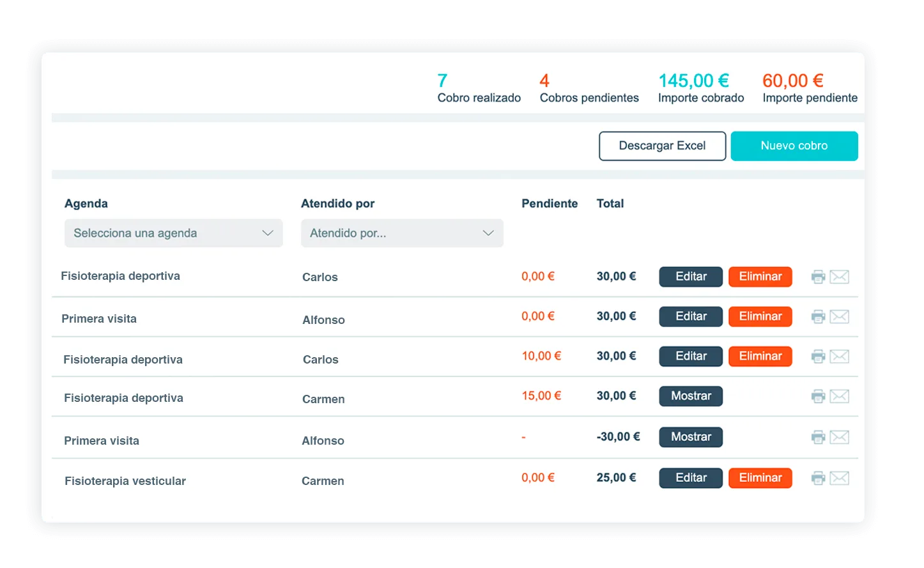This screenshot has height=568, width=924.
Task: Click Carmen in the Fisioterapia vesticular row
Action: pyautogui.click(x=323, y=481)
